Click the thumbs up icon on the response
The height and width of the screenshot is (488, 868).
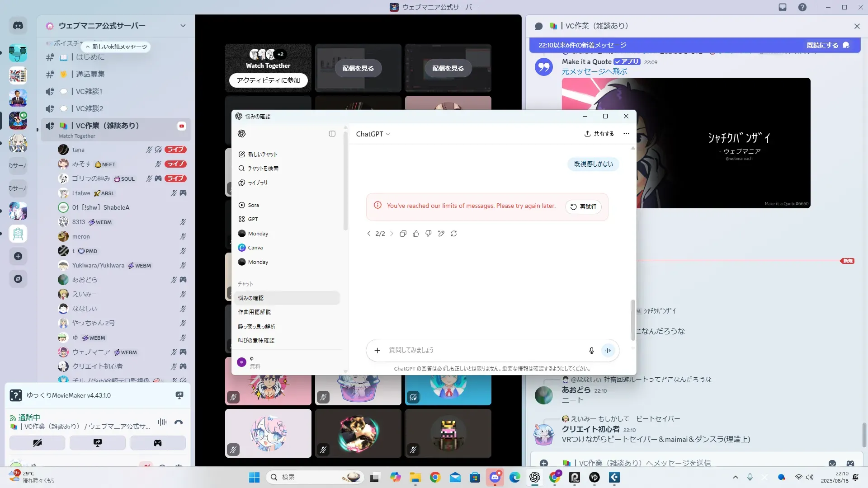coord(416,234)
